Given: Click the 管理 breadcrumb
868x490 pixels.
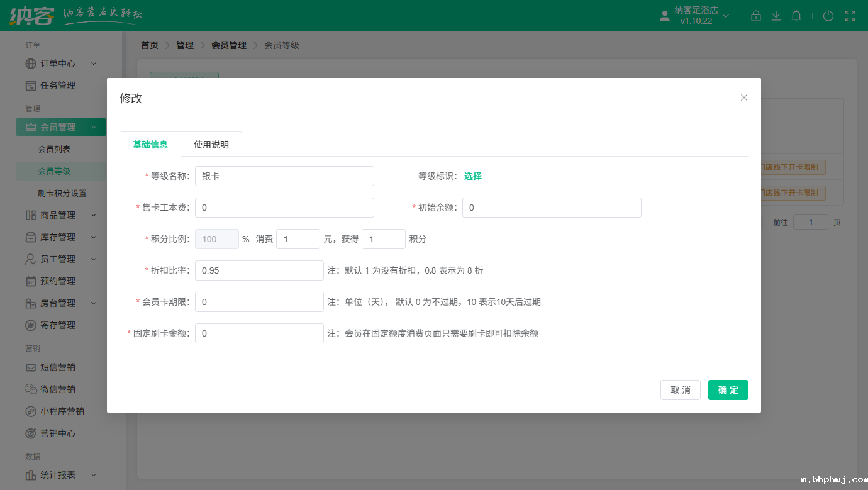Looking at the screenshot, I should (x=185, y=45).
